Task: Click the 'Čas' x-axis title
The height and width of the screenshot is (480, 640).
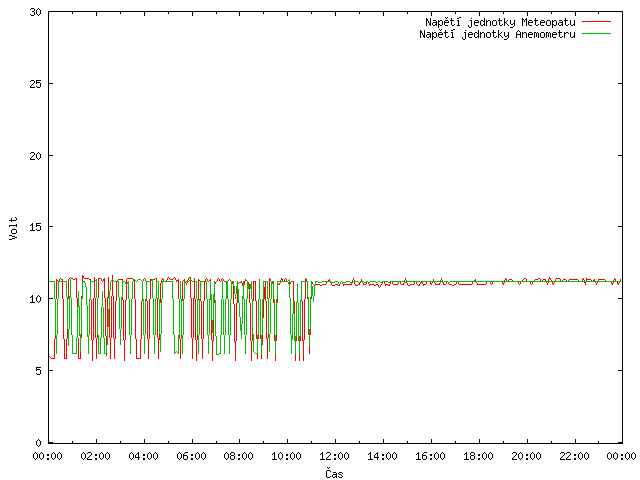Action: coord(334,473)
